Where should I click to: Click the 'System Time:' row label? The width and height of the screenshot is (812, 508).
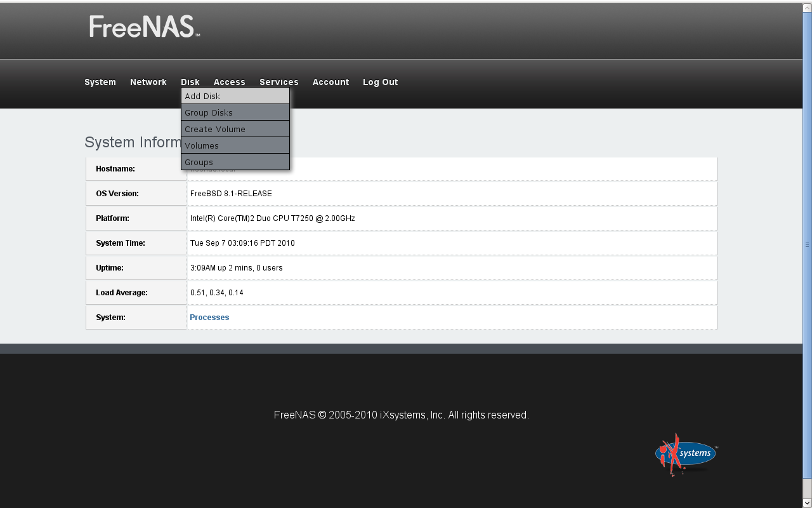(x=121, y=243)
